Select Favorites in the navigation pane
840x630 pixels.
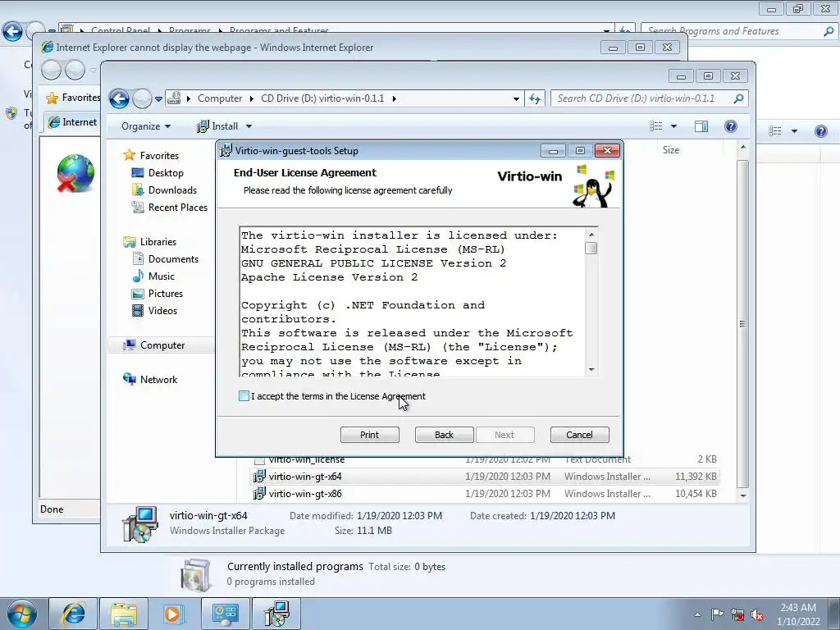[x=159, y=155]
